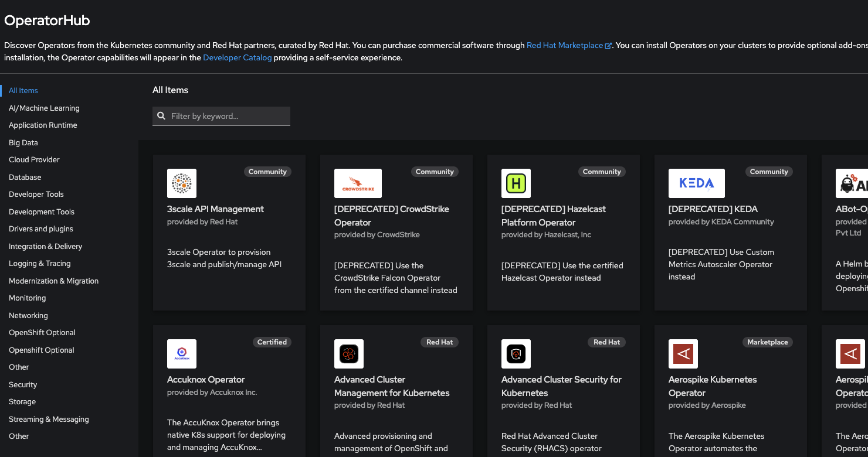The image size is (868, 457).
Task: Click the 3scale API Management logo
Action: [x=182, y=183]
